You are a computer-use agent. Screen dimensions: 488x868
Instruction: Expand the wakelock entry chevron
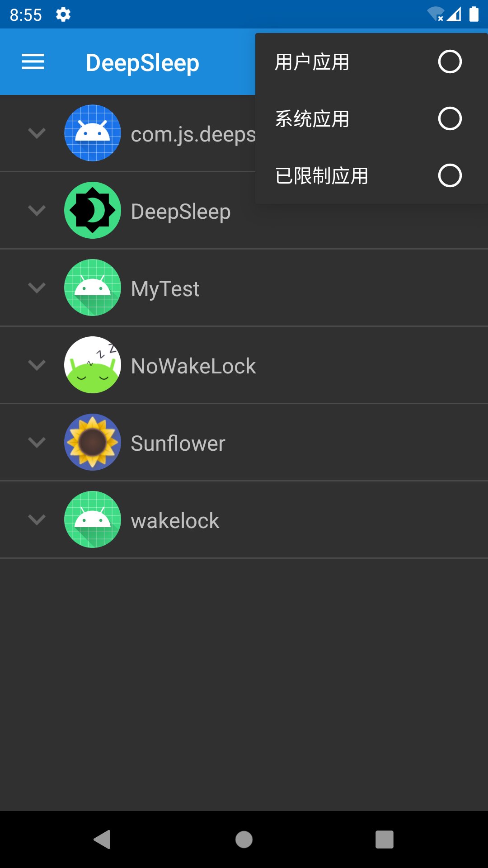click(x=37, y=519)
